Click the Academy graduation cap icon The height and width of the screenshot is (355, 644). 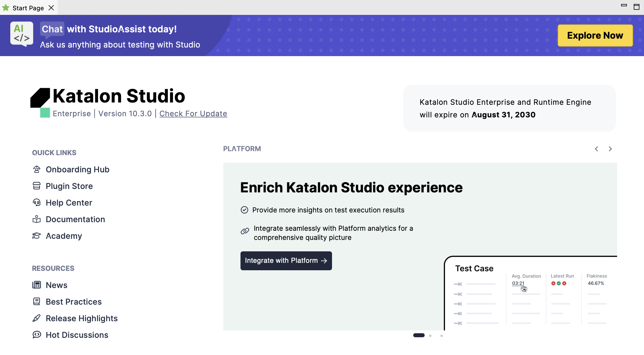[x=37, y=236]
